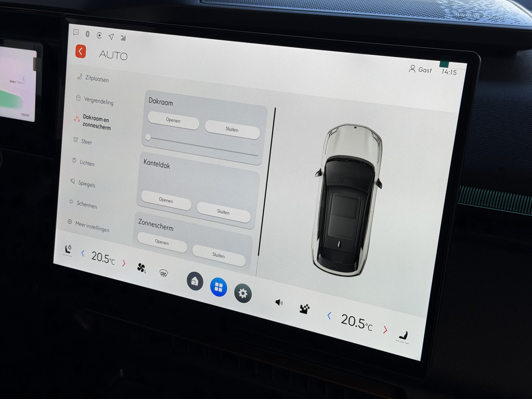532x399 pixels.
Task: Click the Dakraam position slider handle
Action: tap(148, 137)
